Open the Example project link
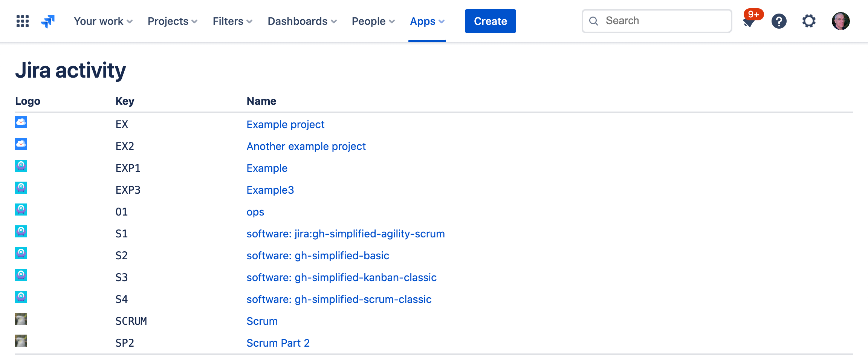The height and width of the screenshot is (364, 868). coord(285,124)
